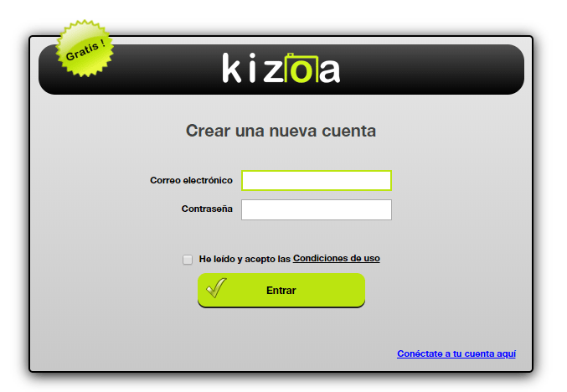Open the Condiciones de uso link
Screen dimensions: 567x392
click(337, 258)
